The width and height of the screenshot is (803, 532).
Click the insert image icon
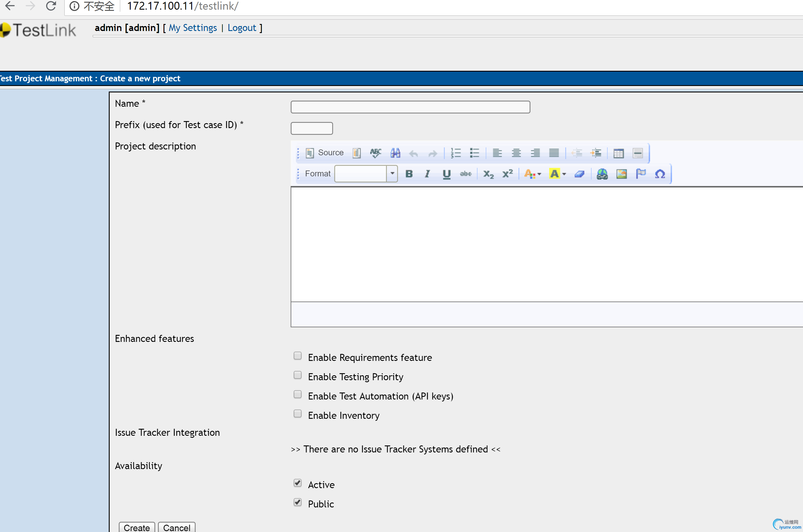pos(621,174)
